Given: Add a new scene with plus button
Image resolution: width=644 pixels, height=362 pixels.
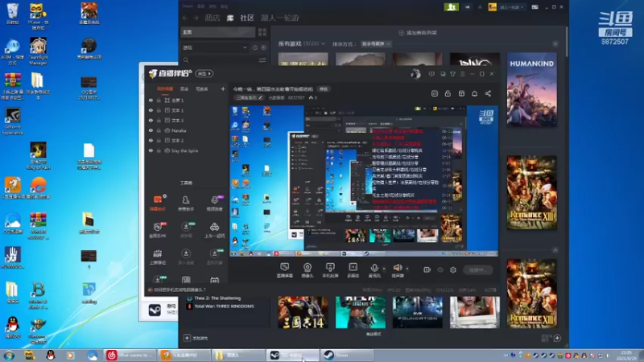Looking at the screenshot, I should (223, 88).
